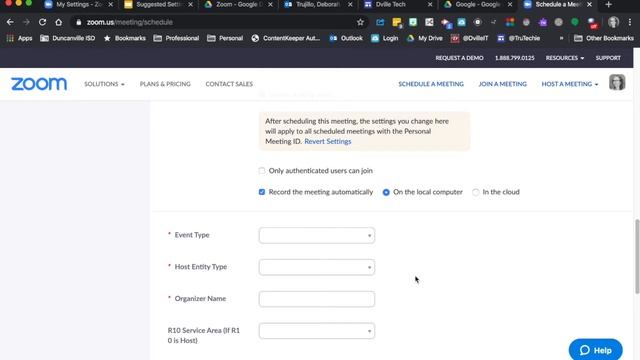Open the Apps grid shortcut
Screen dimensions: 640x360
19,38
